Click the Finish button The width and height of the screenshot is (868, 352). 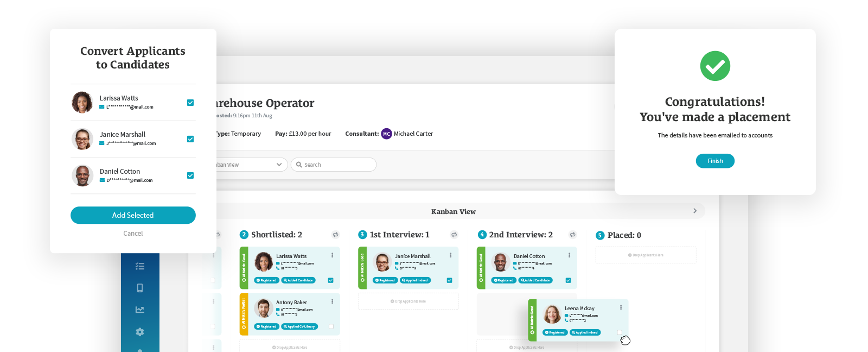click(x=715, y=161)
